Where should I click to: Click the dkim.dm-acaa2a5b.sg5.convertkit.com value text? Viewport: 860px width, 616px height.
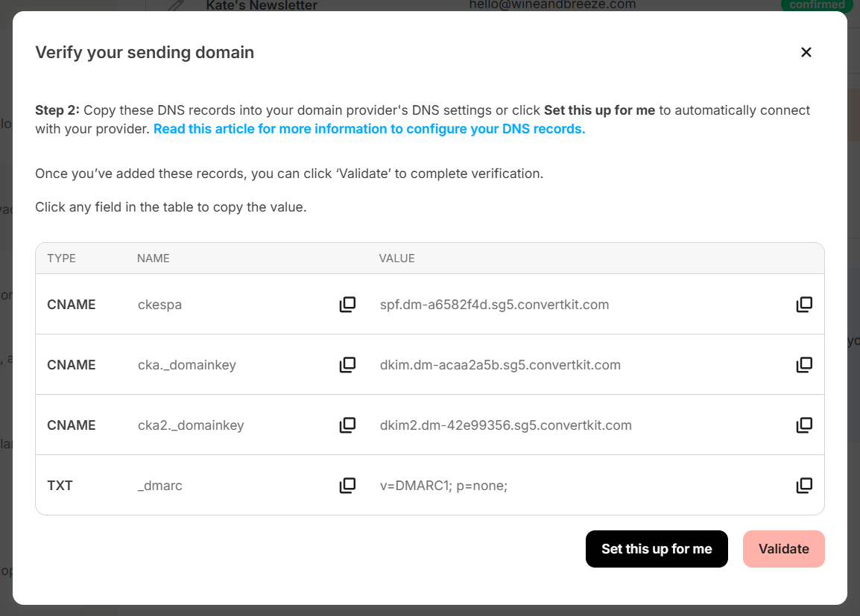(500, 365)
